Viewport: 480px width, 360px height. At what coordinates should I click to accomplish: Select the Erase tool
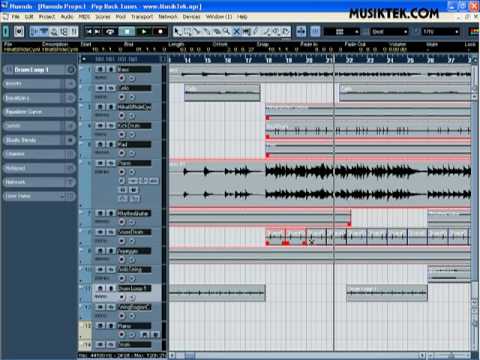tap(217, 32)
